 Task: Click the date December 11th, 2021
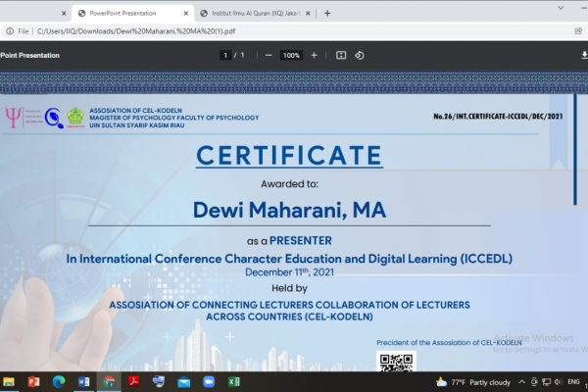coord(289,272)
